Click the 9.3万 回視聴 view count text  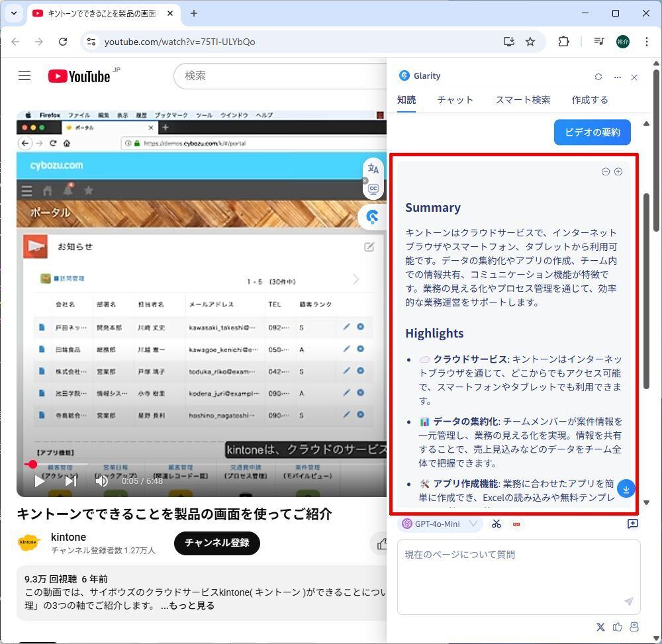click(51, 579)
